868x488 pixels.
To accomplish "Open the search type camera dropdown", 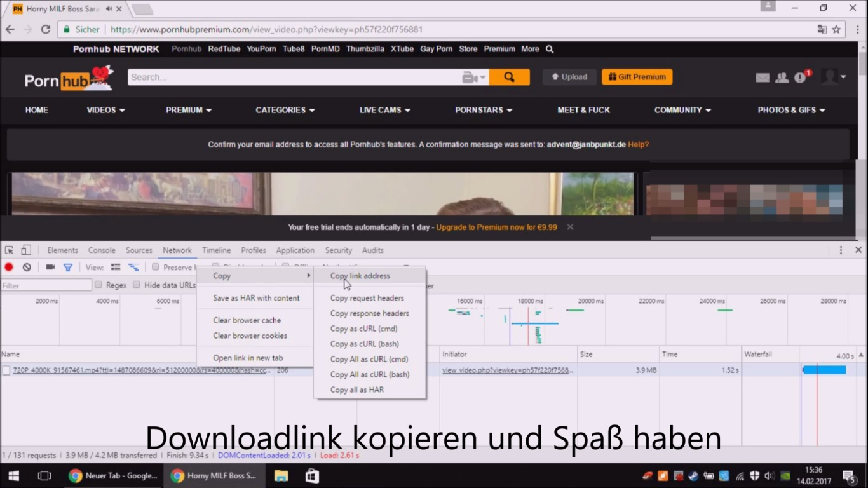I will (x=474, y=77).
